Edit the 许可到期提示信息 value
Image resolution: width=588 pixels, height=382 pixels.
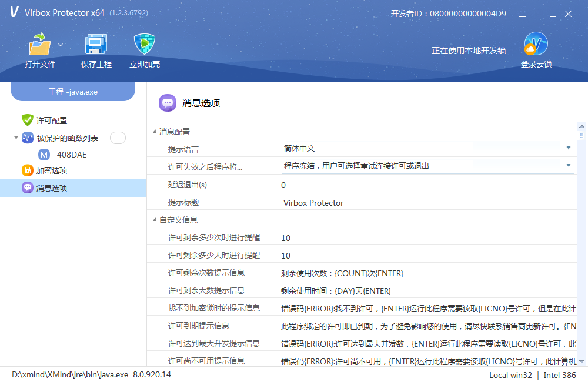coord(427,326)
